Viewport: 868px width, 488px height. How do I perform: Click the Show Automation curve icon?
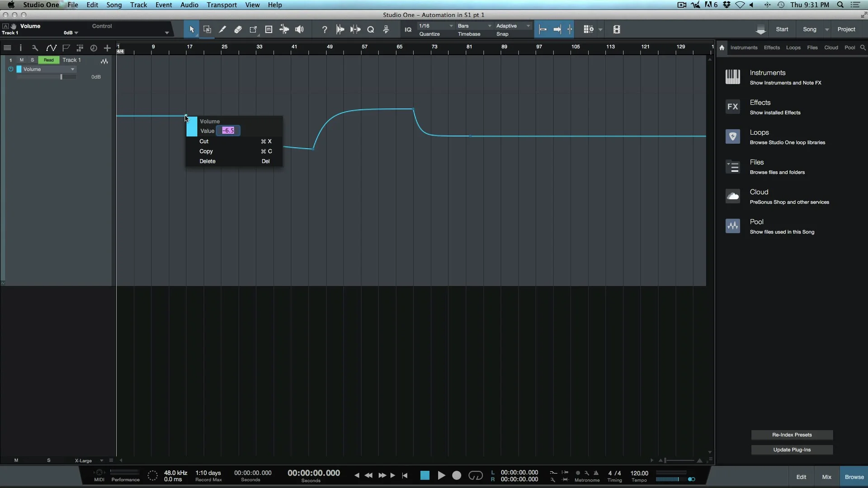point(51,48)
